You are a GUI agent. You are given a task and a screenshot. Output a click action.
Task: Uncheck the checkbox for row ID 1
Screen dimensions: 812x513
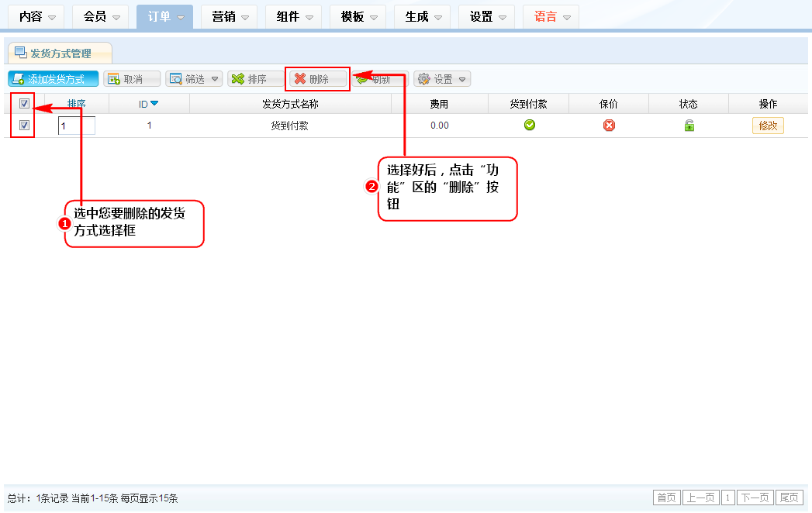[x=24, y=126]
